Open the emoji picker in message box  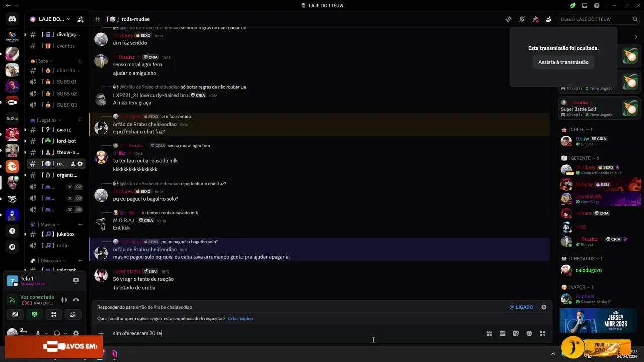pos(529,333)
